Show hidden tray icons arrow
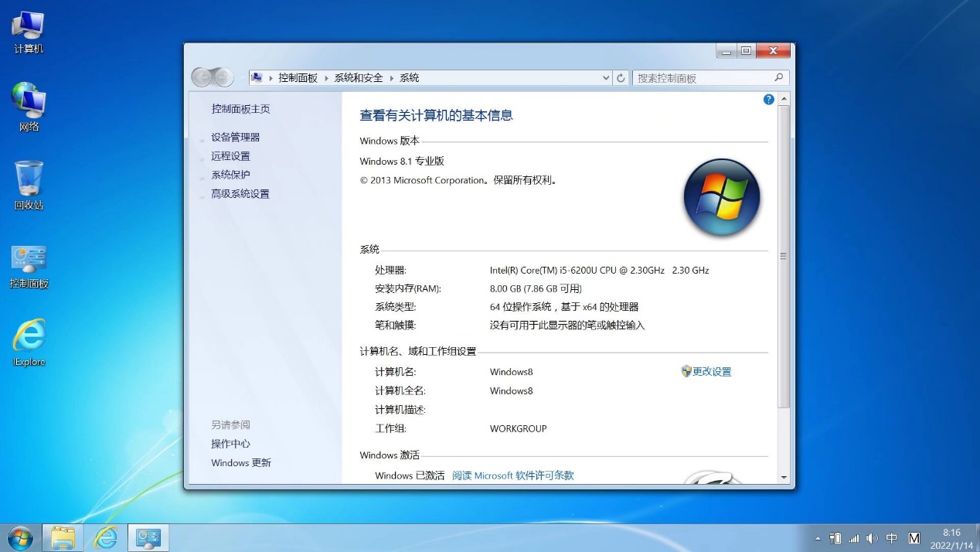The image size is (980, 552). 818,538
